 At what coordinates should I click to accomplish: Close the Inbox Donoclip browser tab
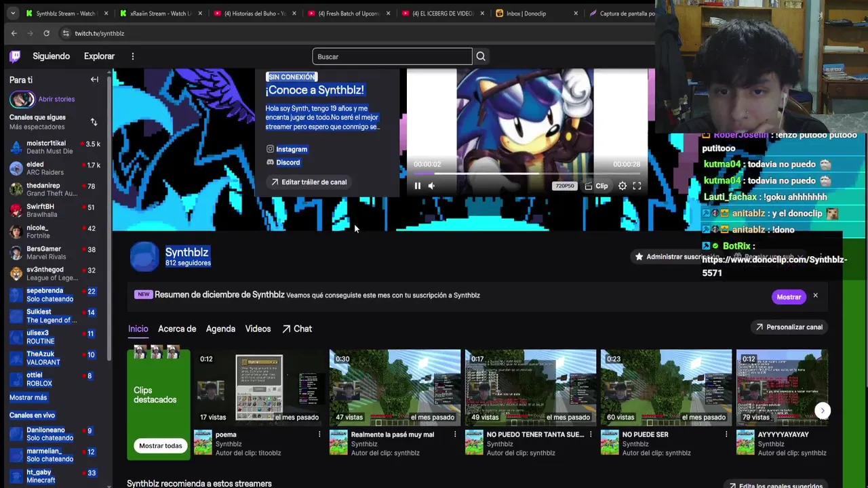point(576,13)
